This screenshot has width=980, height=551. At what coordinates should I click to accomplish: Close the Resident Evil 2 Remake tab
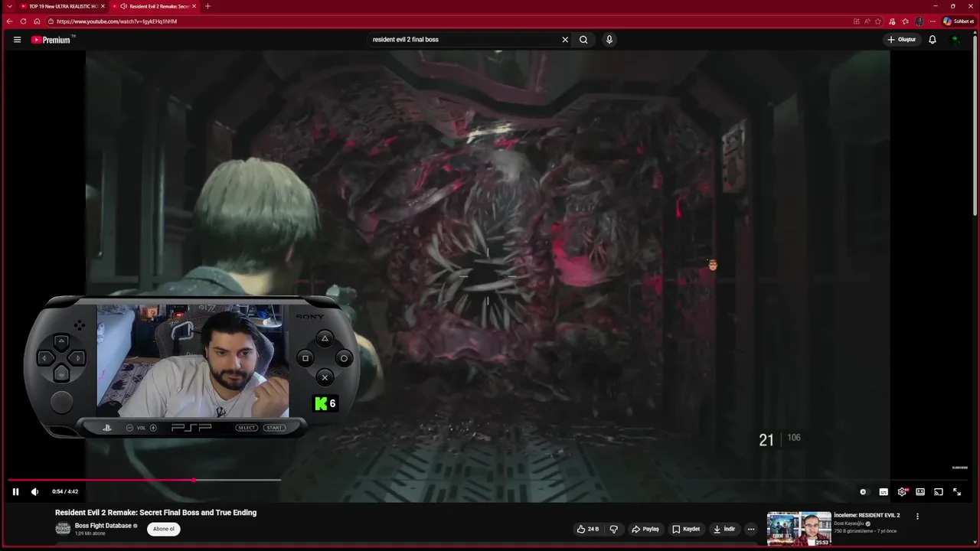pos(194,6)
